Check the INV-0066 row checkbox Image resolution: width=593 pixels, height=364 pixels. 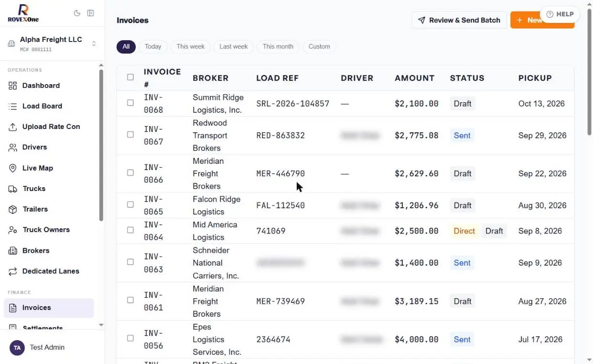[130, 173]
